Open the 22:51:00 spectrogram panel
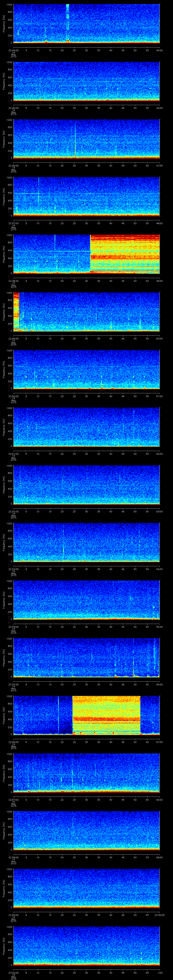This screenshot has width=173, height=980. 87,427
